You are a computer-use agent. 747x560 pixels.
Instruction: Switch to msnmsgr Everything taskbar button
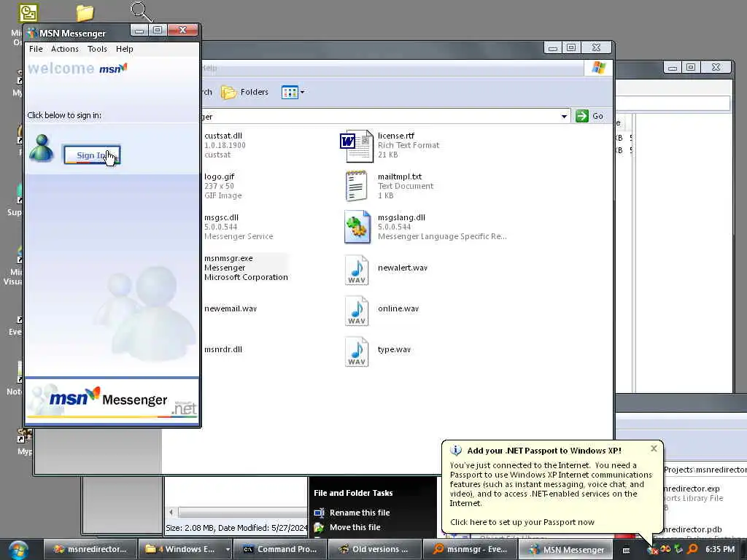469,549
